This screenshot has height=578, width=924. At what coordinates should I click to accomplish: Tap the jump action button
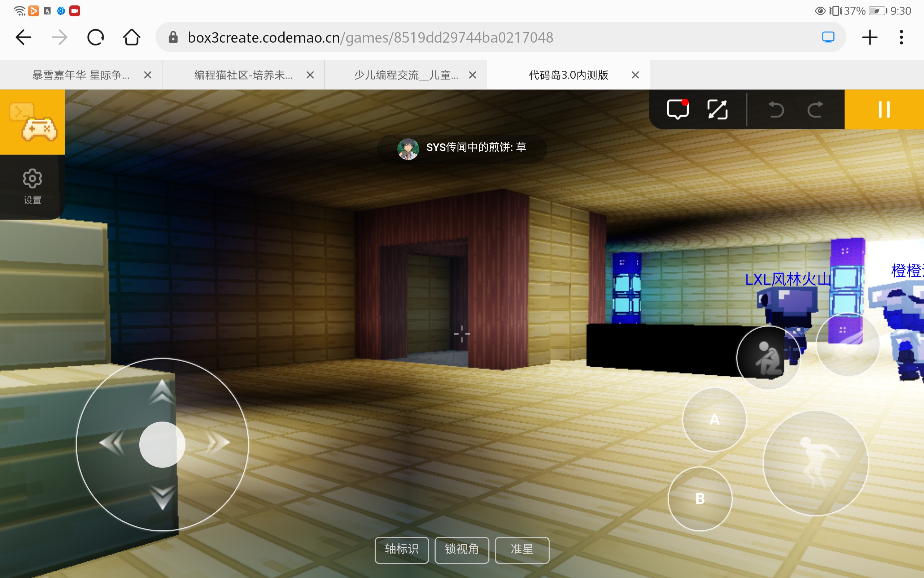click(x=816, y=463)
